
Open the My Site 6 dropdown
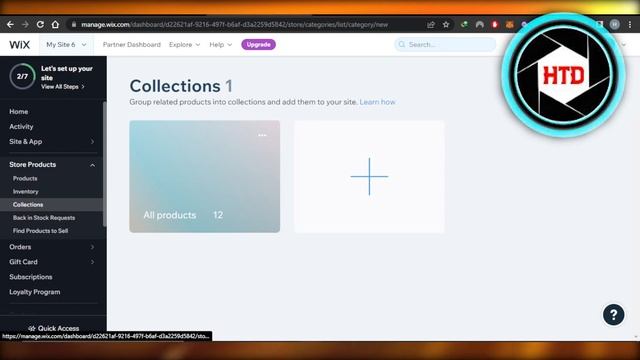[x=66, y=44]
